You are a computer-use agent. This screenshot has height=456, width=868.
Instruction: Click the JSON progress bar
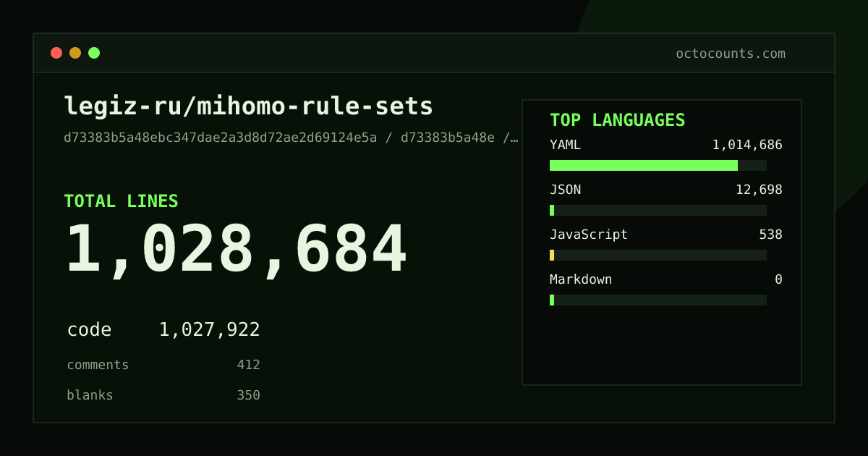point(658,210)
